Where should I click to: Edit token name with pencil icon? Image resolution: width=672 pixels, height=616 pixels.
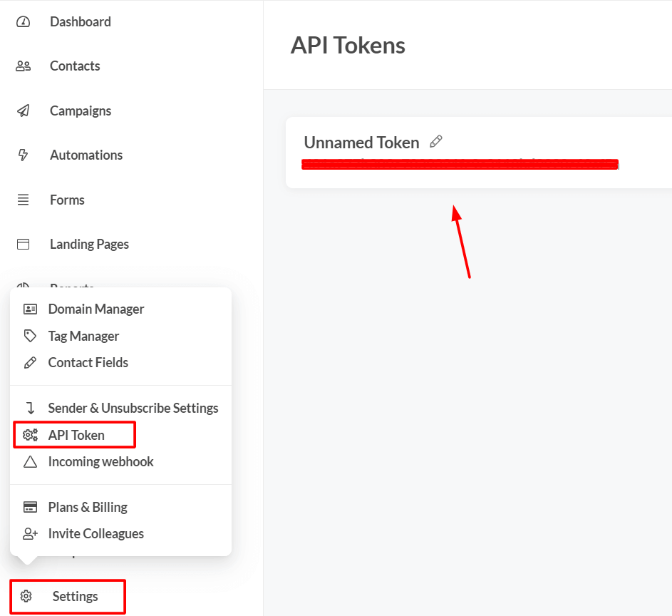pyautogui.click(x=436, y=142)
